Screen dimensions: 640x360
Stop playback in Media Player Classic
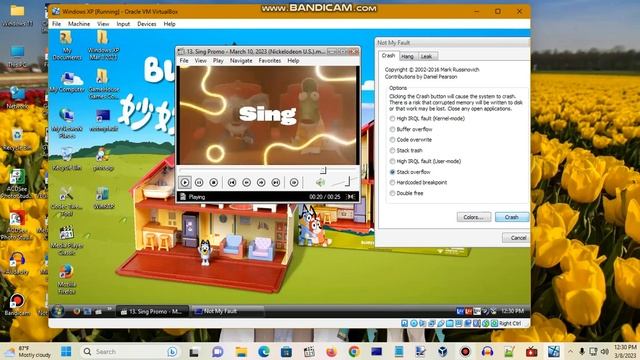coord(213,182)
